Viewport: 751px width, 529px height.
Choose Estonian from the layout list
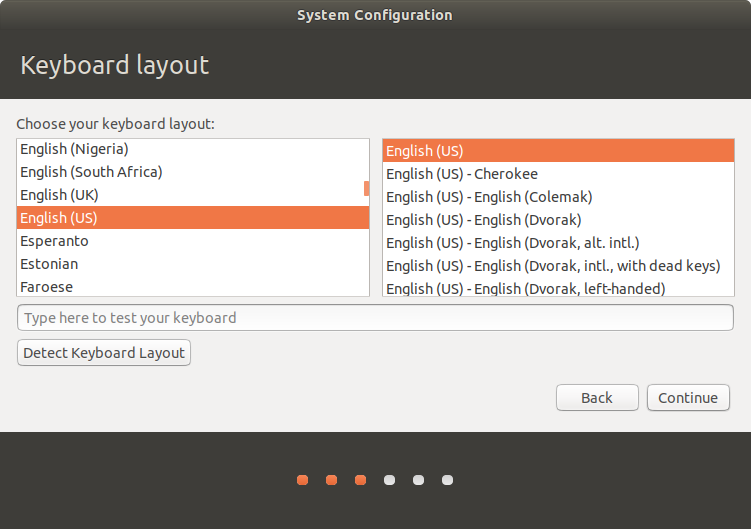49,264
